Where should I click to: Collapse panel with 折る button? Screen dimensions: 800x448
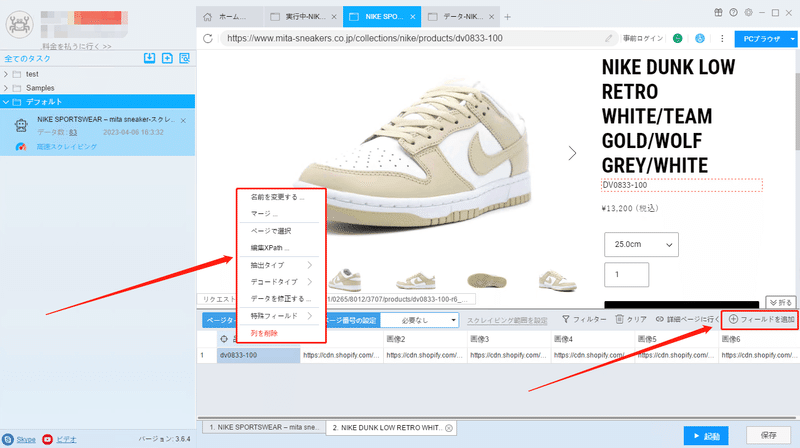pyautogui.click(x=781, y=303)
